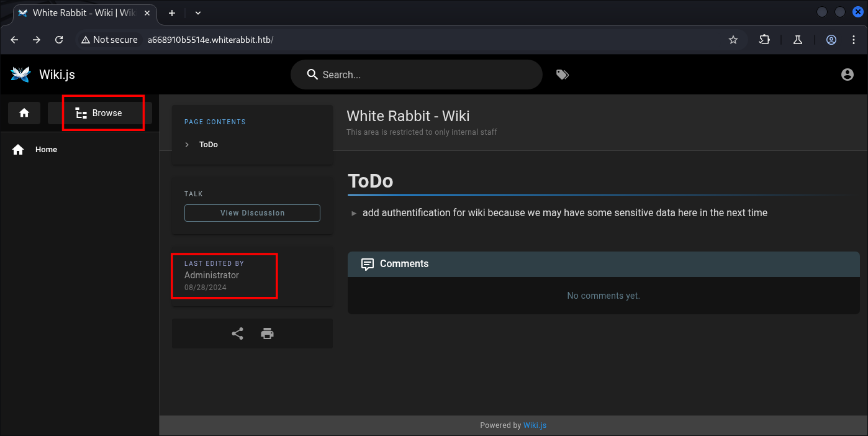The height and width of the screenshot is (436, 868).
Task: Open the user account icon in header
Action: coord(847,75)
